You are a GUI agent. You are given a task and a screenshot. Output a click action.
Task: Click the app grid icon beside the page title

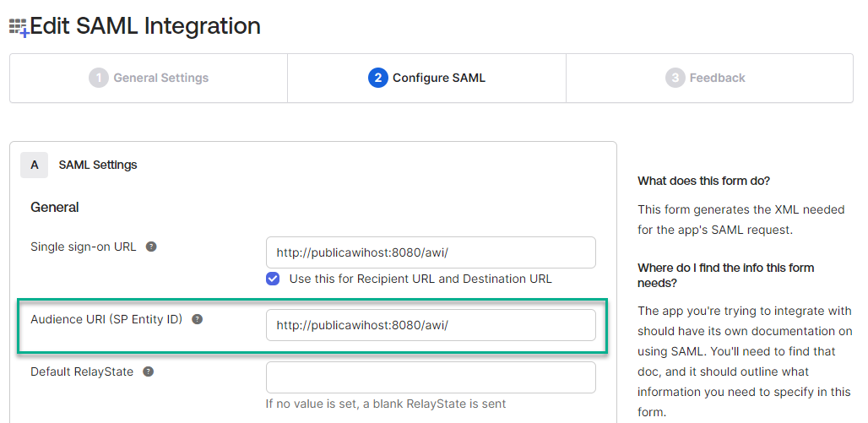(x=19, y=28)
